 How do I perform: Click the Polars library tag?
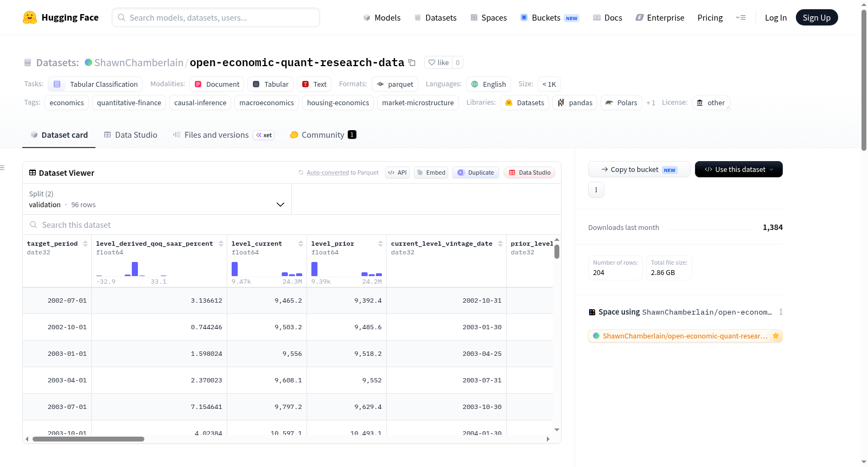coord(621,103)
